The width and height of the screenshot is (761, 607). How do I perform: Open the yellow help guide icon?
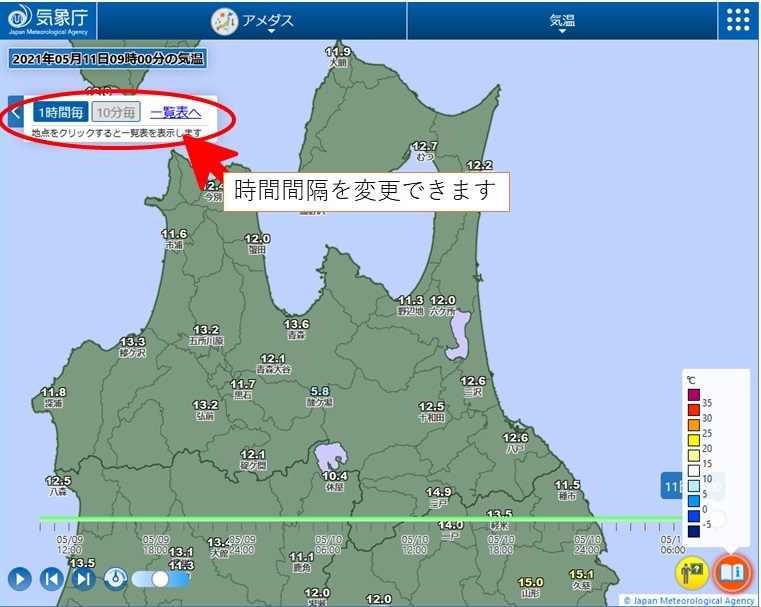[x=692, y=572]
